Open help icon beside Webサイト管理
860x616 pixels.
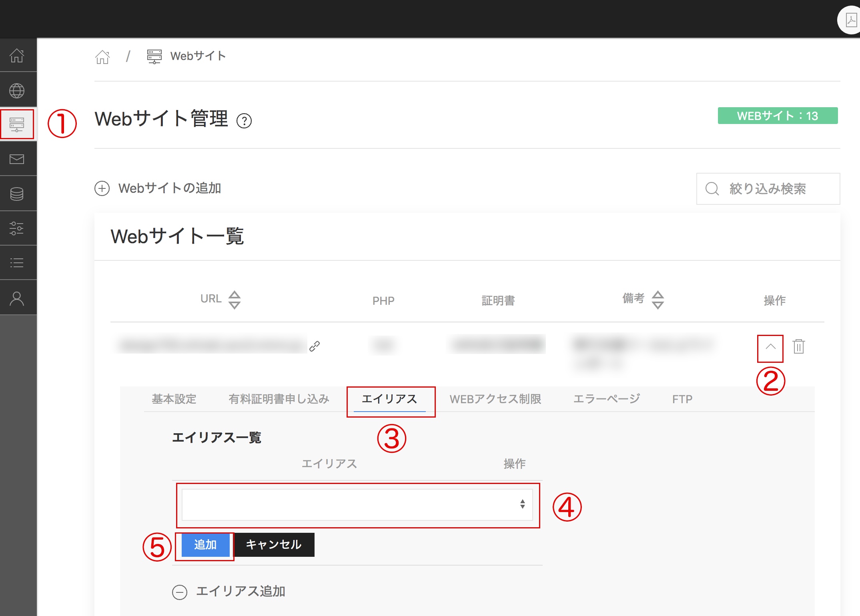(x=244, y=121)
